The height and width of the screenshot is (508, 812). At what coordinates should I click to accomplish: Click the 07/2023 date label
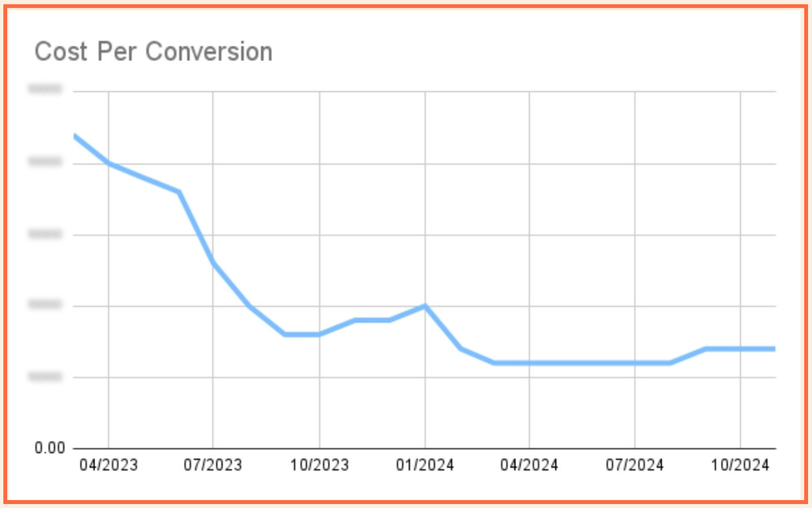click(x=213, y=465)
